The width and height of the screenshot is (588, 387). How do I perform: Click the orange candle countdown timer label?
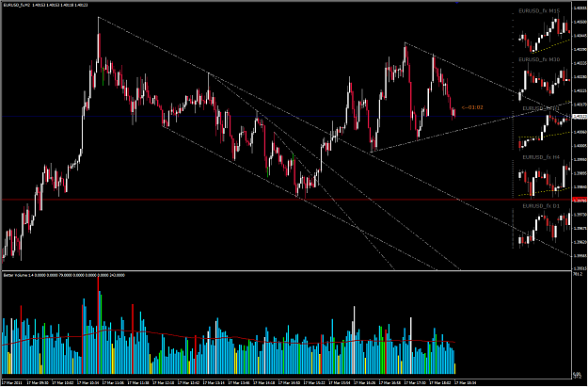pos(472,107)
